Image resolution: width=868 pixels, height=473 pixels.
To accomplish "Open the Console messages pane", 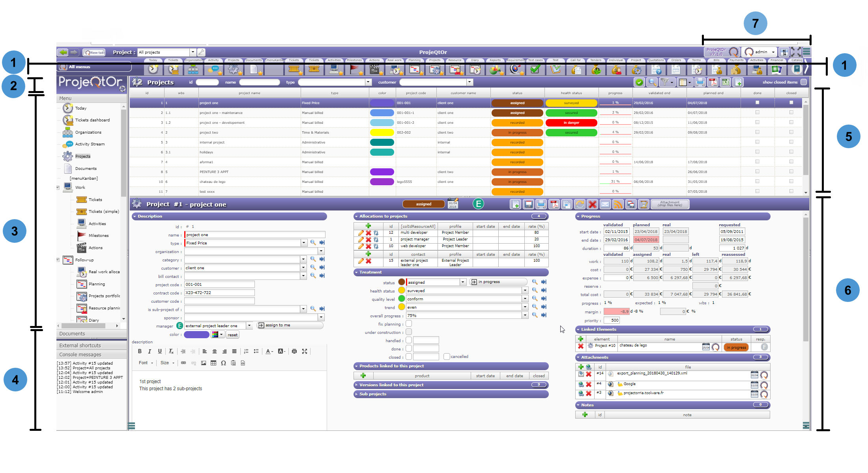I will point(92,355).
